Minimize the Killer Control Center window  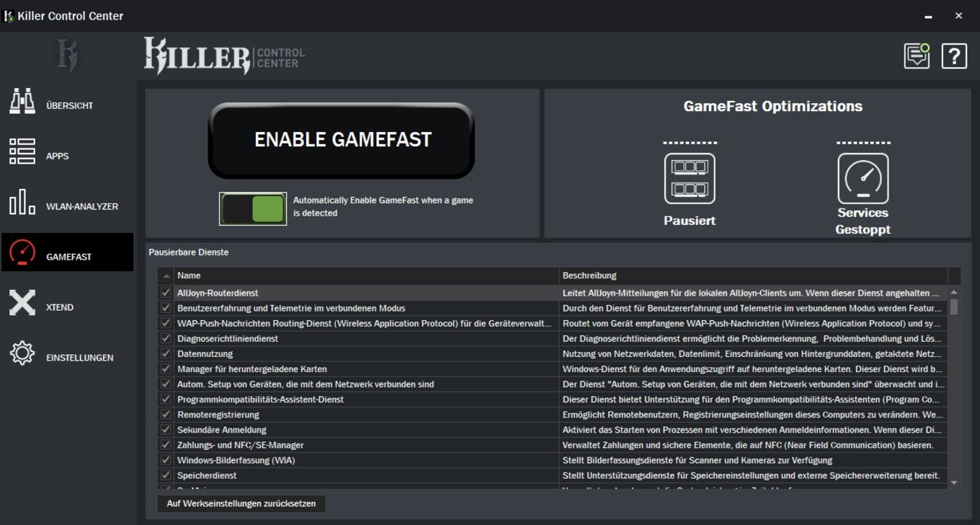pyautogui.click(x=928, y=16)
